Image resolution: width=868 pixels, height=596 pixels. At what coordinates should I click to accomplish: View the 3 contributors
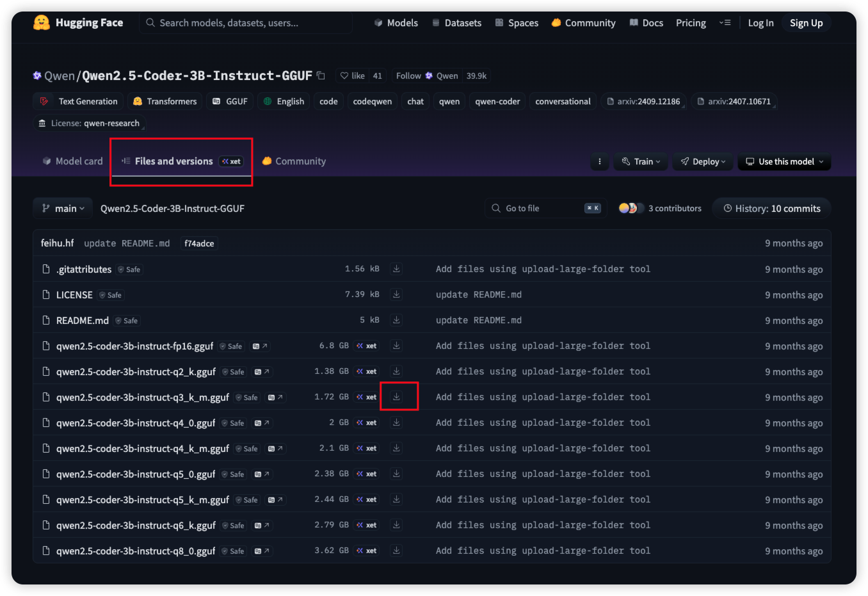tap(660, 209)
